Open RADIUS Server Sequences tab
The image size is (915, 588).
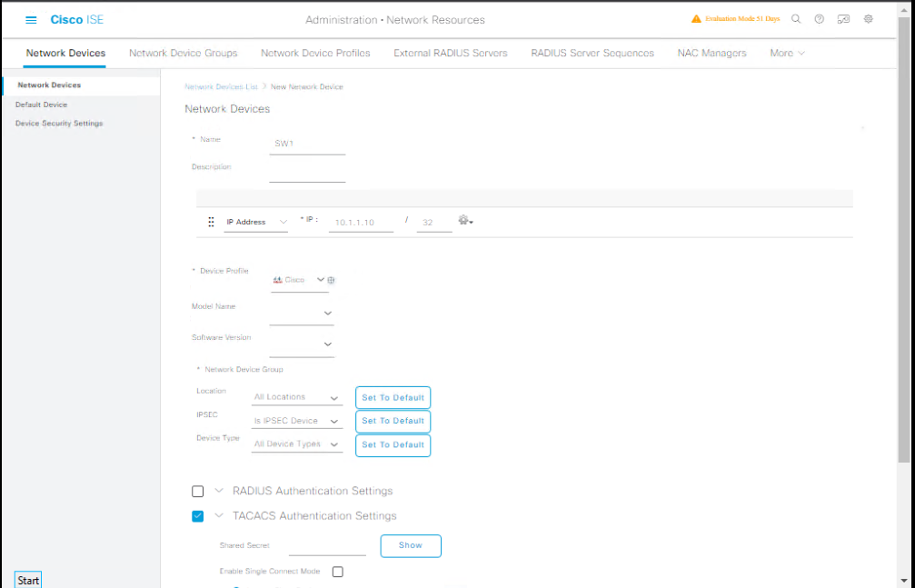point(592,53)
